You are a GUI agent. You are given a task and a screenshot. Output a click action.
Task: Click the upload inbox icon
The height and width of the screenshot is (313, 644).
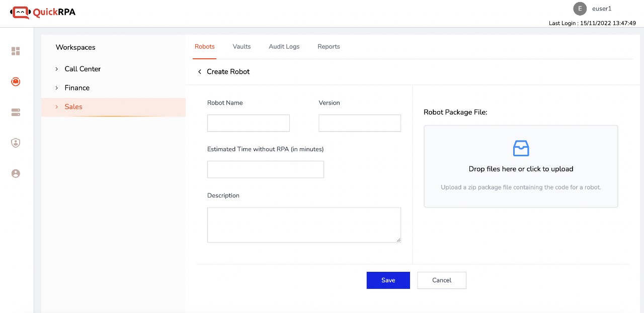(x=521, y=148)
